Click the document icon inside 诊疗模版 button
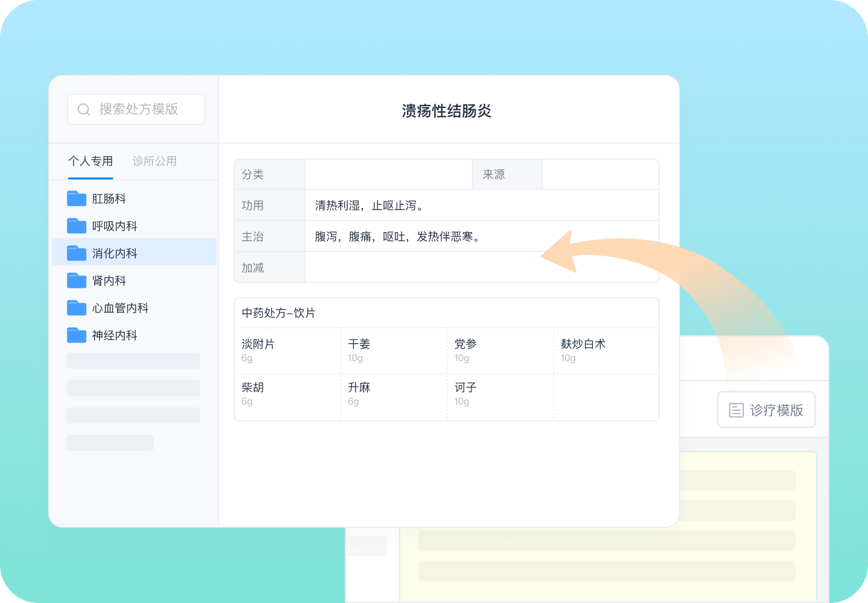Screen dimensions: 868x603 point(737,409)
